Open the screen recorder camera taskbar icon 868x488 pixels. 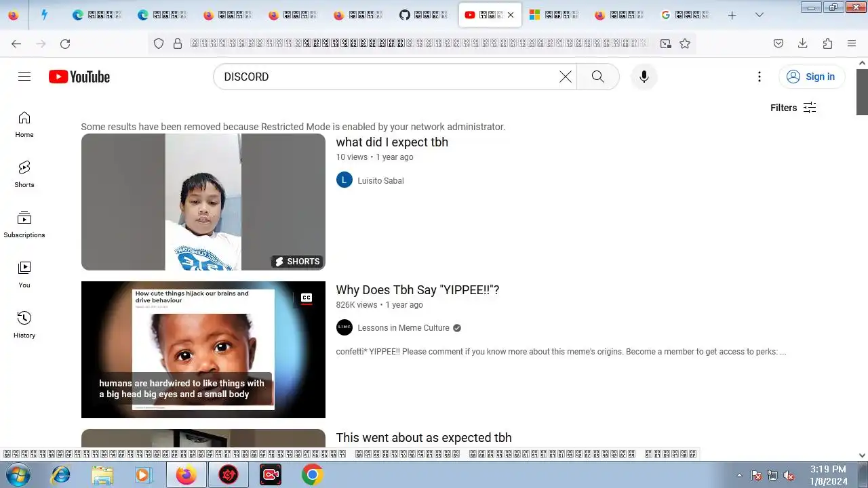click(x=271, y=475)
